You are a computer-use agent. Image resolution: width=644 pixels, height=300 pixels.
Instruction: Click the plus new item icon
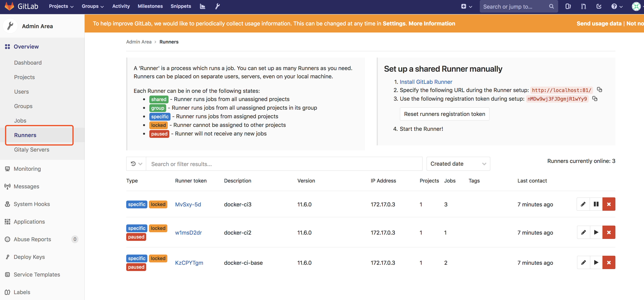coord(463,6)
